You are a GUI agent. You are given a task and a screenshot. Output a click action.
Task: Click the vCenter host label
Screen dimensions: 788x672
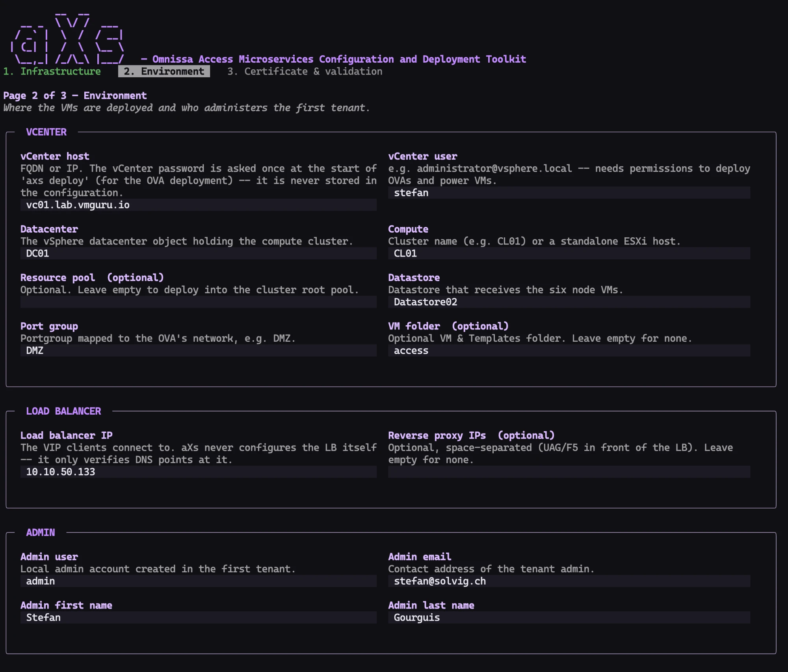(55, 156)
